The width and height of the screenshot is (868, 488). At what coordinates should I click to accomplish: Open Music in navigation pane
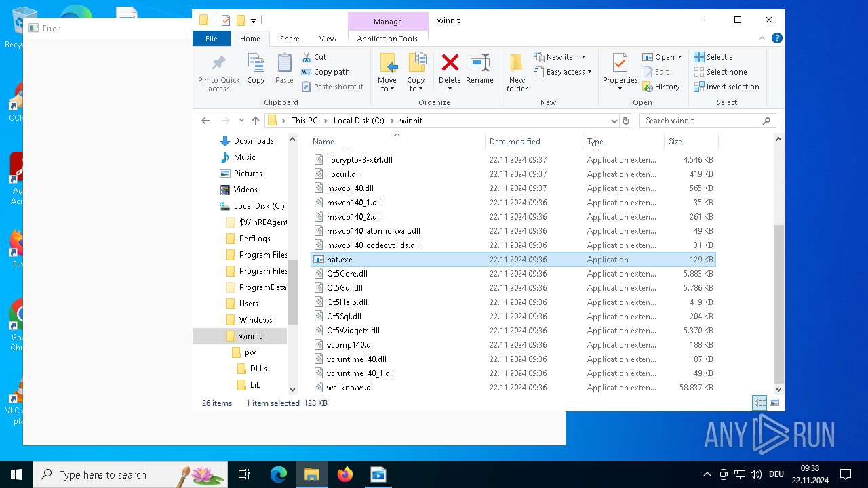244,157
